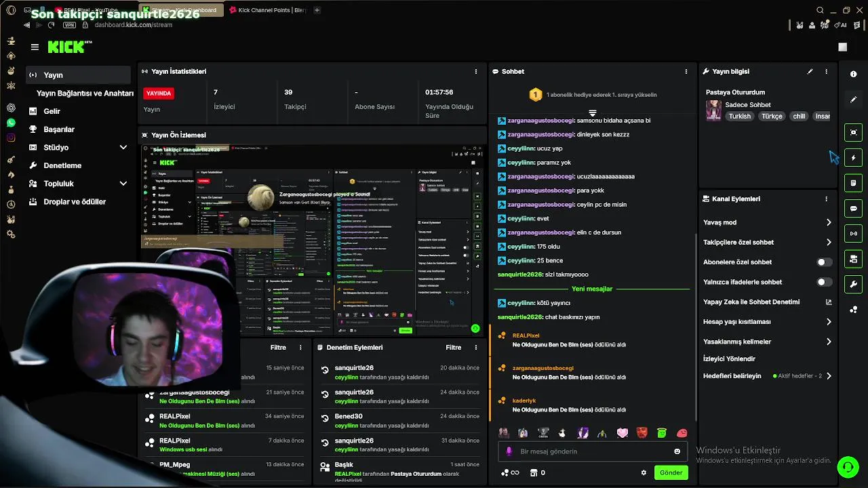This screenshot has height=488, width=868.
Task: Open the Denetim Eylemleri Filtre dropdown
Action: point(454,348)
